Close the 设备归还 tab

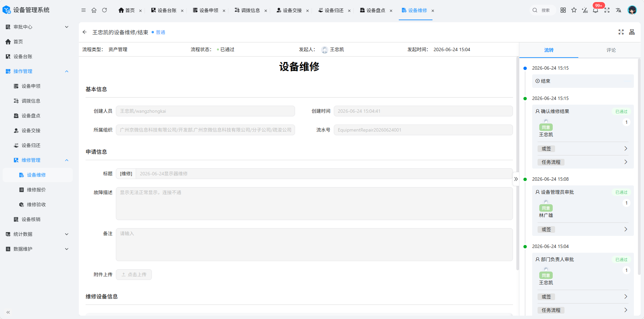coord(349,11)
